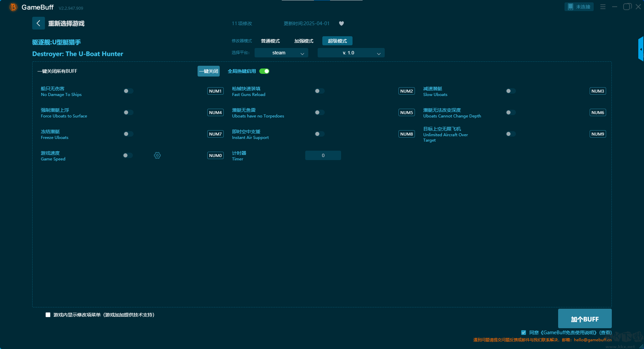The image size is (644, 349).
Task: Click the back arrow to reselect game
Action: pos(38,23)
